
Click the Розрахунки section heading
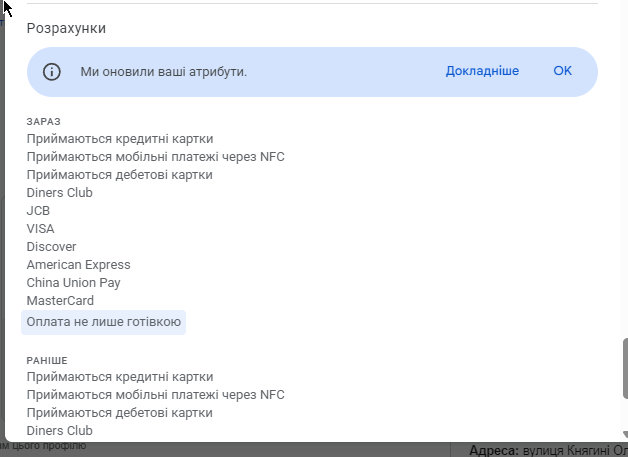coord(66,28)
